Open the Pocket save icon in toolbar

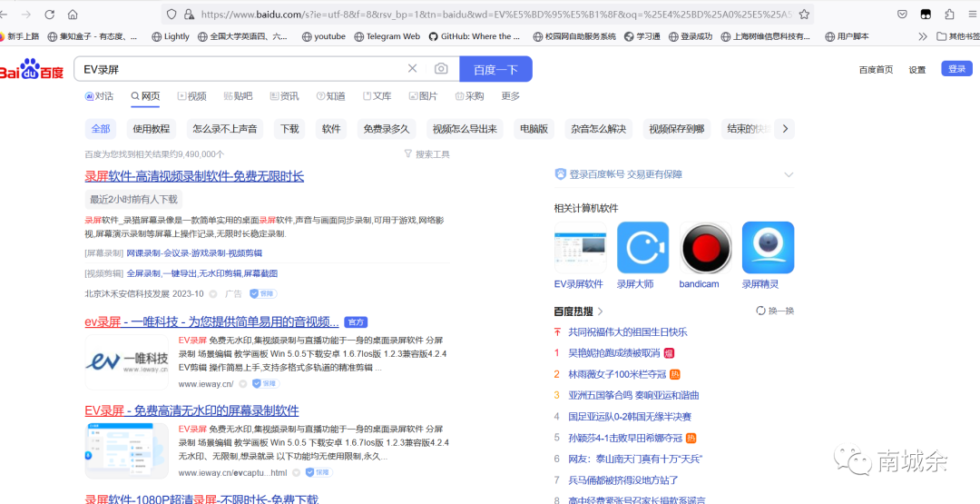[902, 15]
